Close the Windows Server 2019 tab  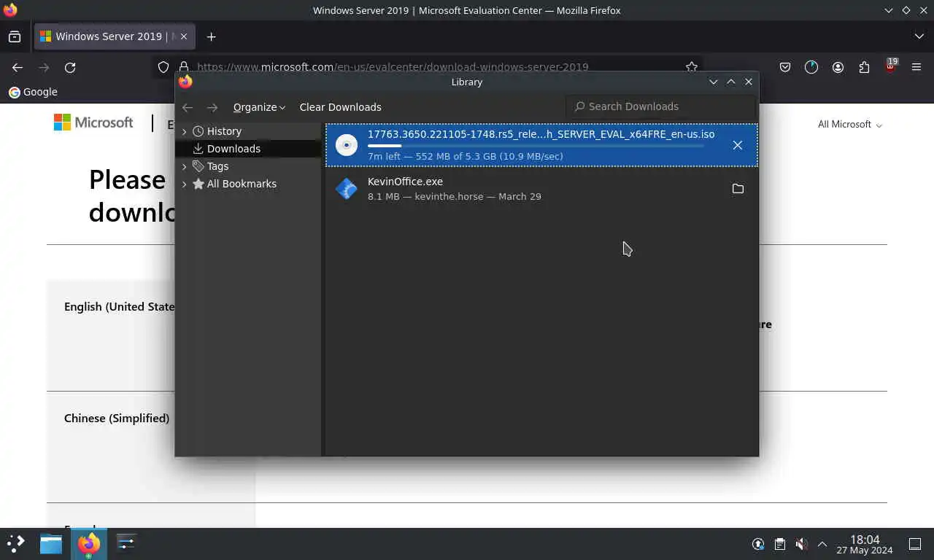[x=183, y=36]
